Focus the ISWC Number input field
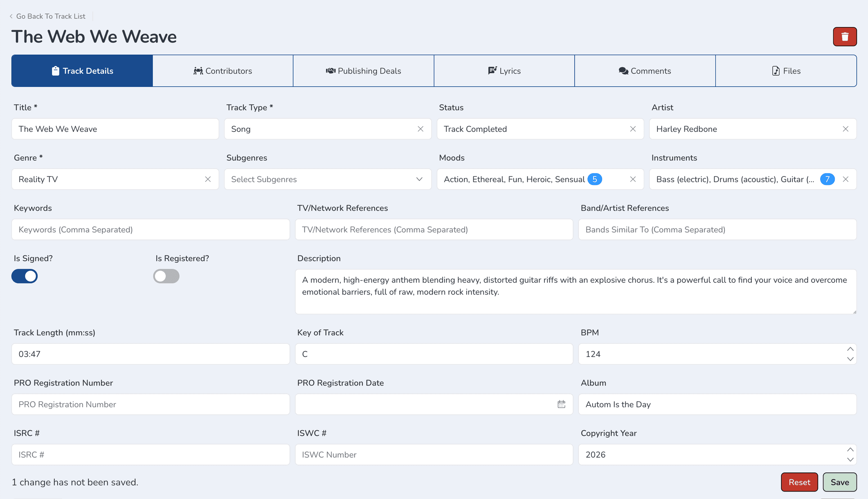The width and height of the screenshot is (868, 499). click(434, 455)
